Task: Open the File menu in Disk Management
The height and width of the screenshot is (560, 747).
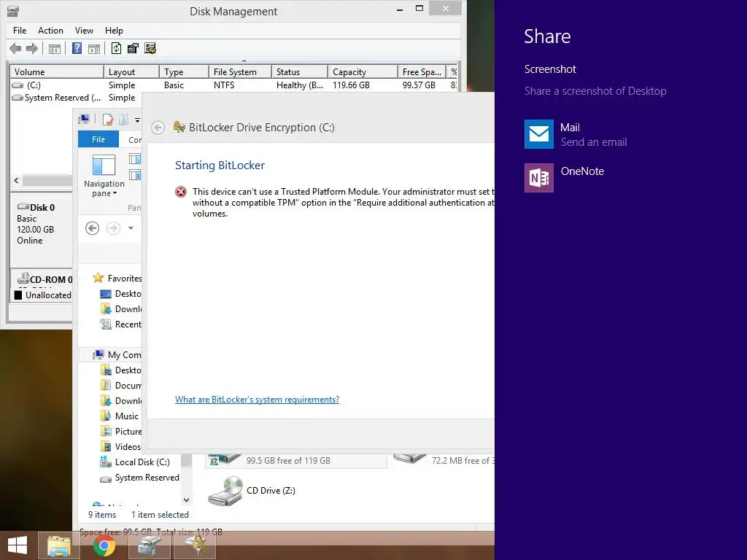Action: (20, 31)
